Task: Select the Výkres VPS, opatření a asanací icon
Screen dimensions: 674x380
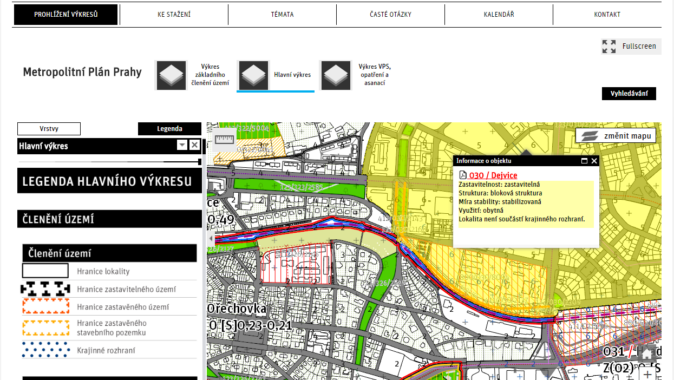Action: [x=336, y=75]
